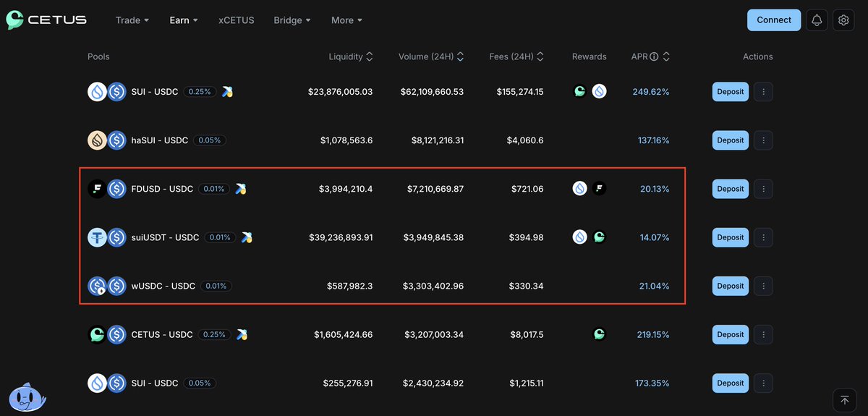868x416 pixels.
Task: Expand the Trade dropdown menu
Action: point(132,20)
